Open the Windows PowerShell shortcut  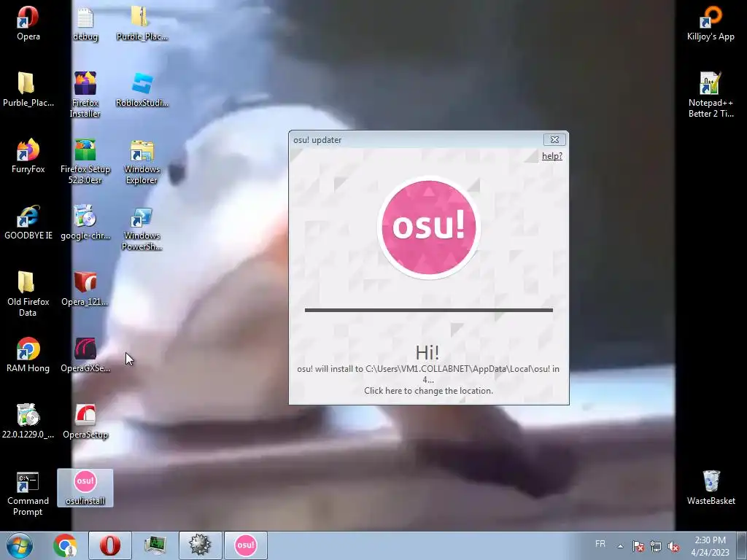142,227
